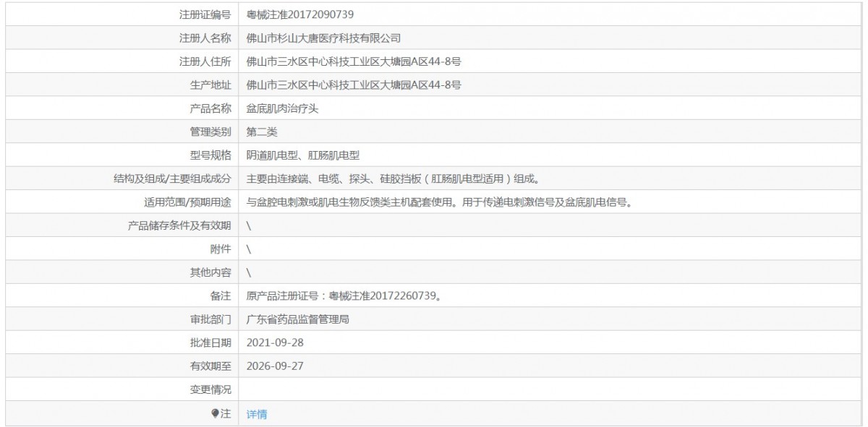
Task: Select registration number 粤械注准20172090739
Action: 300,14
